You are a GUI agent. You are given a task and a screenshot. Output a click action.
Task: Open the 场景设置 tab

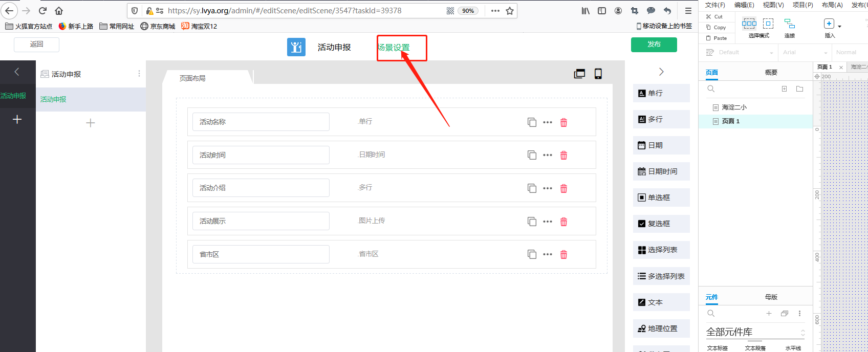(394, 48)
